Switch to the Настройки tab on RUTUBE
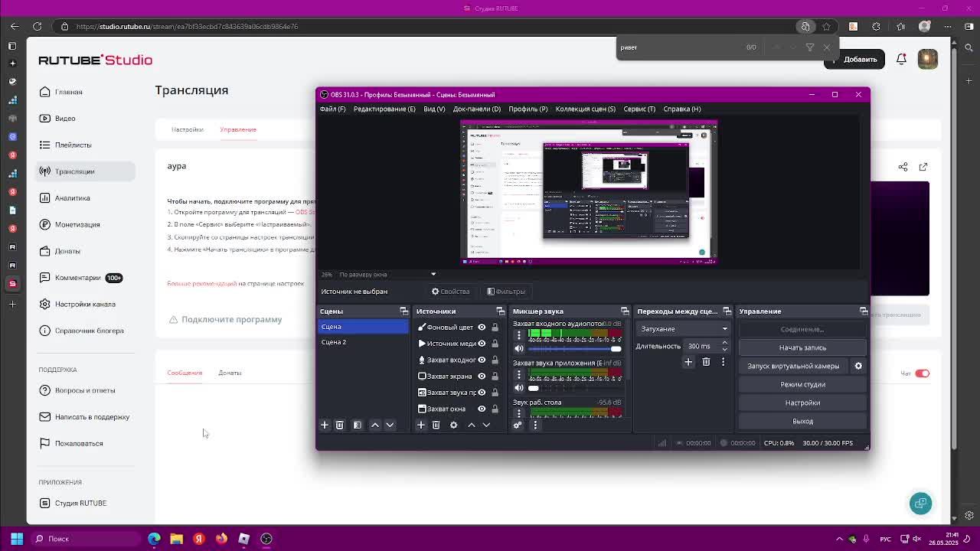This screenshot has height=551, width=980. [x=188, y=129]
